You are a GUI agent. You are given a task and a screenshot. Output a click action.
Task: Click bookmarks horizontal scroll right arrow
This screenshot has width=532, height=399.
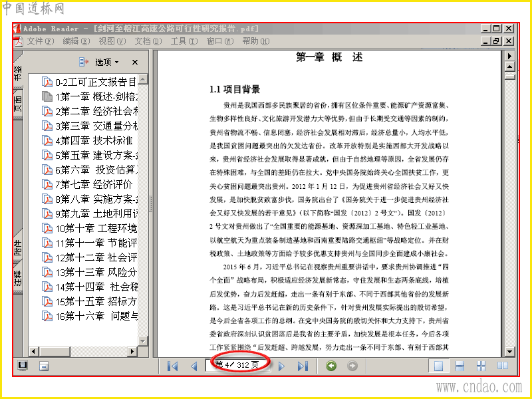pos(132,351)
